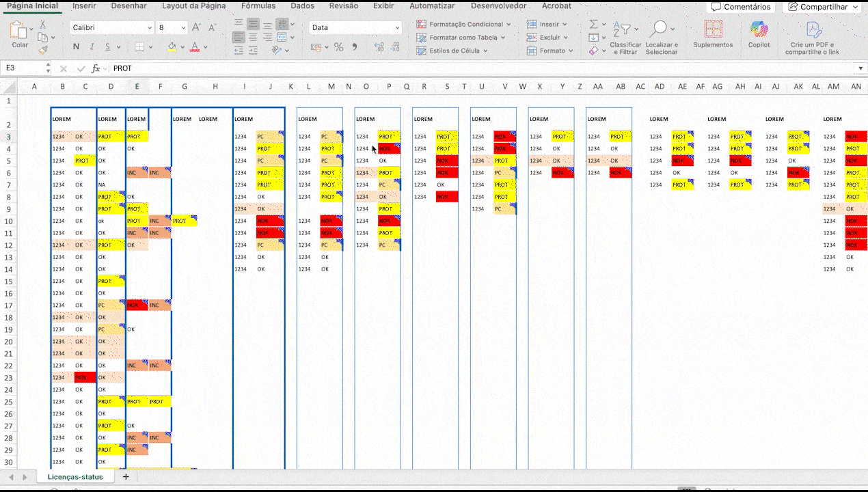The width and height of the screenshot is (868, 492).
Task: Switch to the Fórmulas ribbon tab
Action: click(258, 6)
